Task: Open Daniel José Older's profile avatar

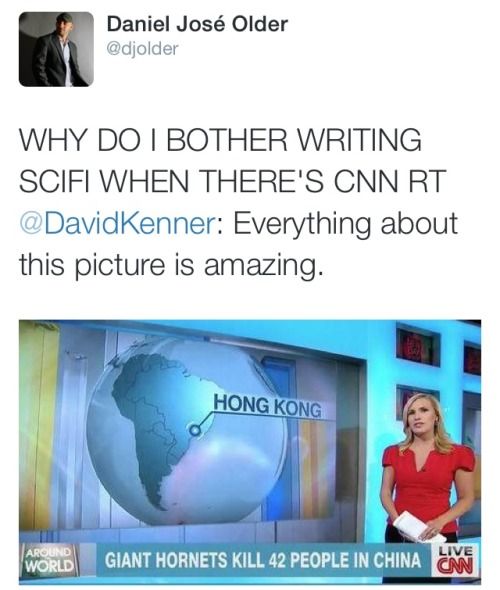Action: (x=56, y=49)
